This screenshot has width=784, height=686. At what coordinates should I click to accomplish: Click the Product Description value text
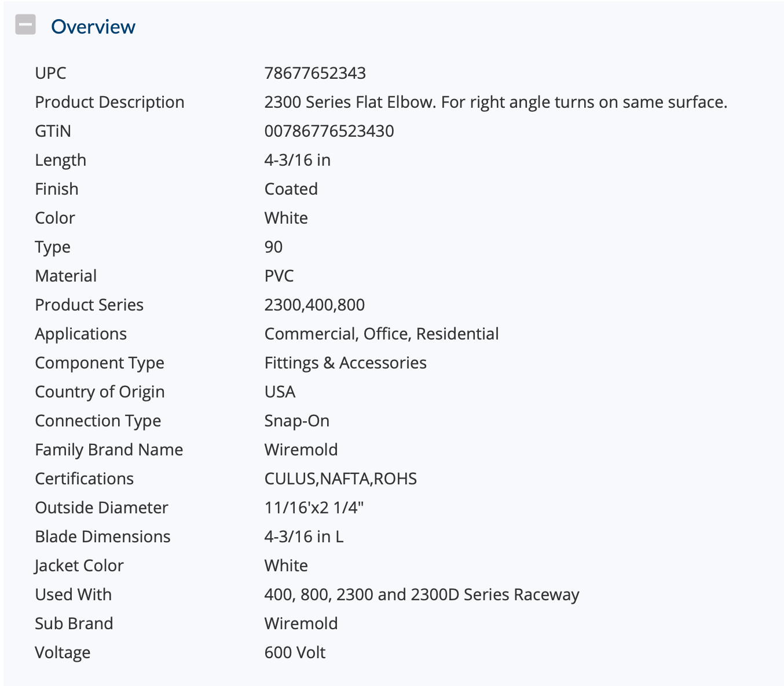(x=496, y=102)
